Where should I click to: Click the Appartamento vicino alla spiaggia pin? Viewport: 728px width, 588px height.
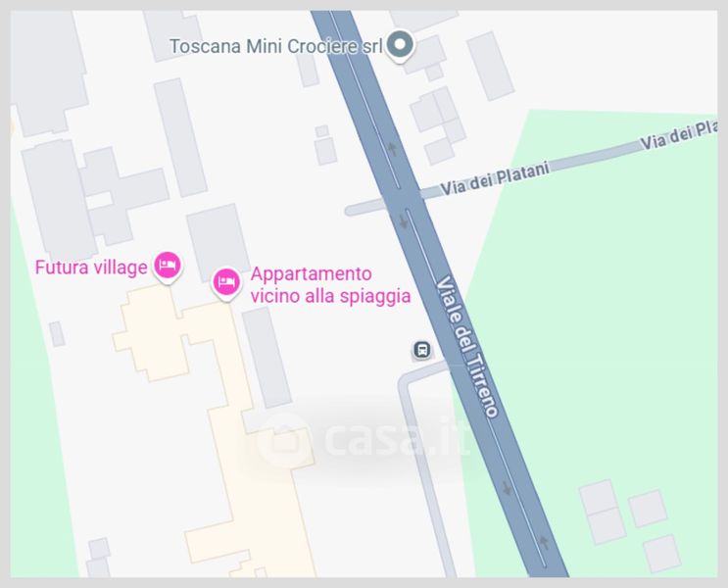click(x=226, y=282)
